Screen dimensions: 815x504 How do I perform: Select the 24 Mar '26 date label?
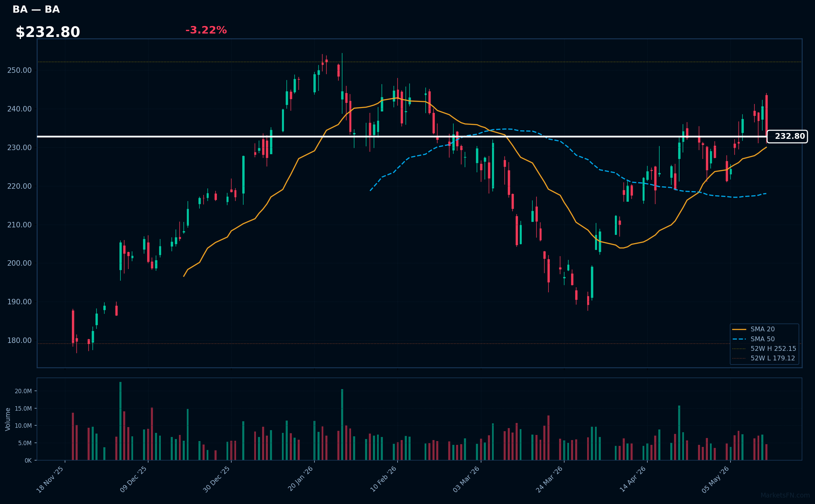[x=549, y=479]
